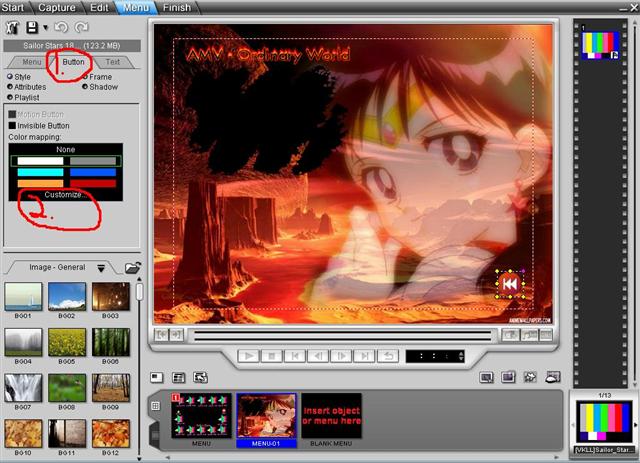640x463 pixels.
Task: Select the BG12 autumn leaves thumbnail
Action: click(111, 434)
